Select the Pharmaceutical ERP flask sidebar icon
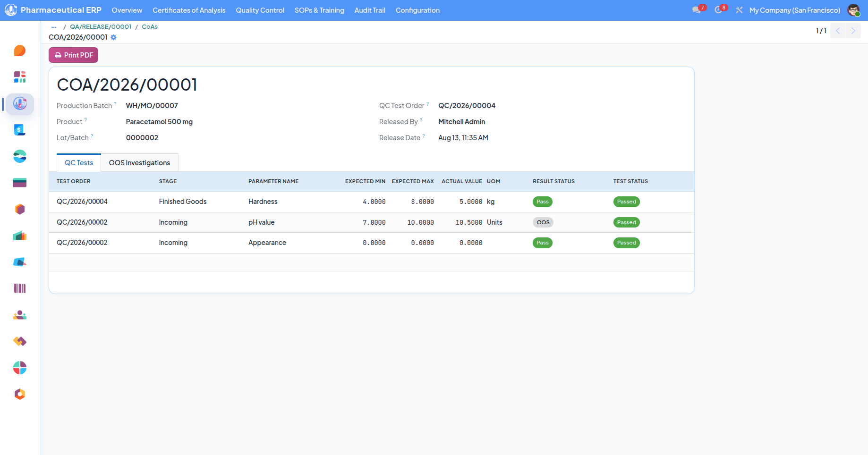The height and width of the screenshot is (455, 868). click(20, 103)
